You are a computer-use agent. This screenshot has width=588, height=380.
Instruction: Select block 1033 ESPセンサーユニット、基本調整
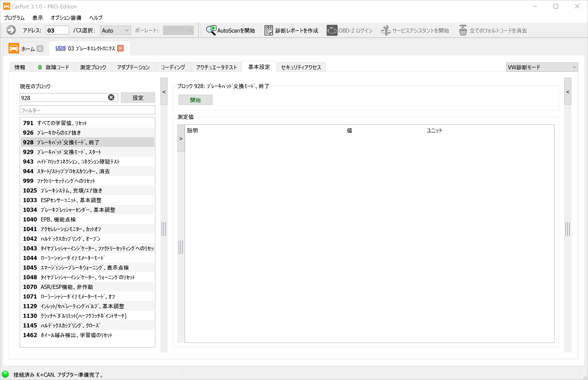coord(88,200)
